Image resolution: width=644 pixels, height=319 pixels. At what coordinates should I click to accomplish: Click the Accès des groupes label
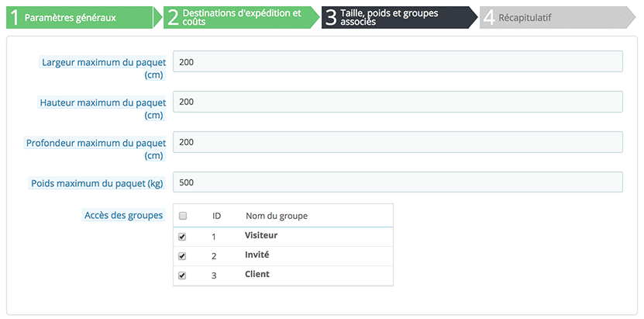click(x=123, y=215)
